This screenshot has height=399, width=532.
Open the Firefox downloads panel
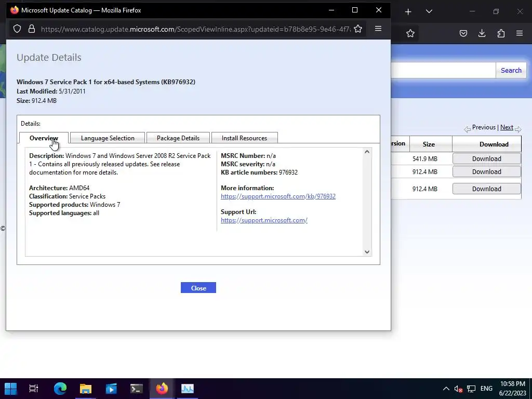[x=482, y=33]
